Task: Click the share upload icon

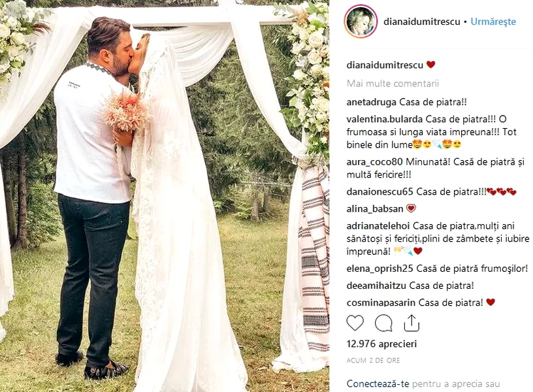Action: [x=412, y=323]
